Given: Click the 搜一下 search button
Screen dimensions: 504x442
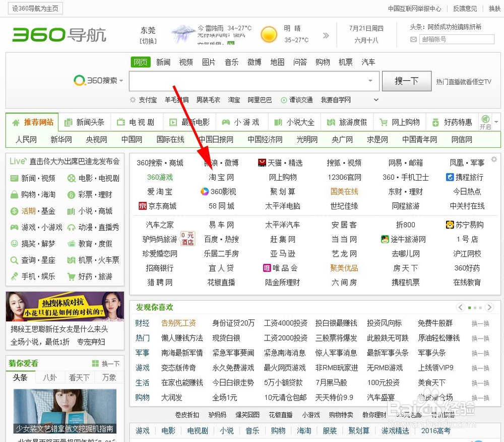Looking at the screenshot, I should 407,81.
